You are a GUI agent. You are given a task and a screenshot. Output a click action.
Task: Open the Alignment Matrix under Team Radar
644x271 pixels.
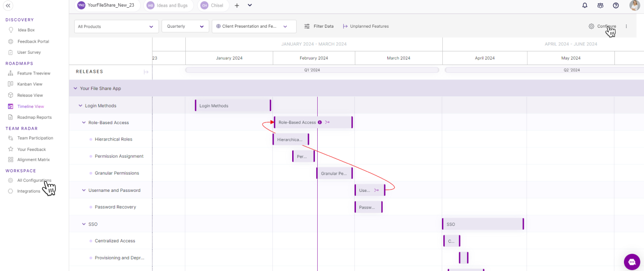tap(32, 159)
